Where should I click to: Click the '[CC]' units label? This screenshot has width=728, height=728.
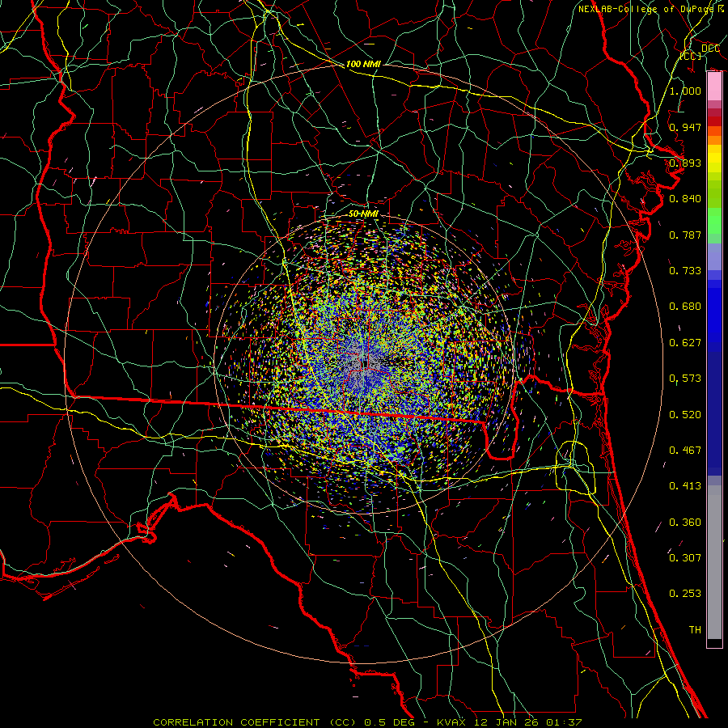691,56
